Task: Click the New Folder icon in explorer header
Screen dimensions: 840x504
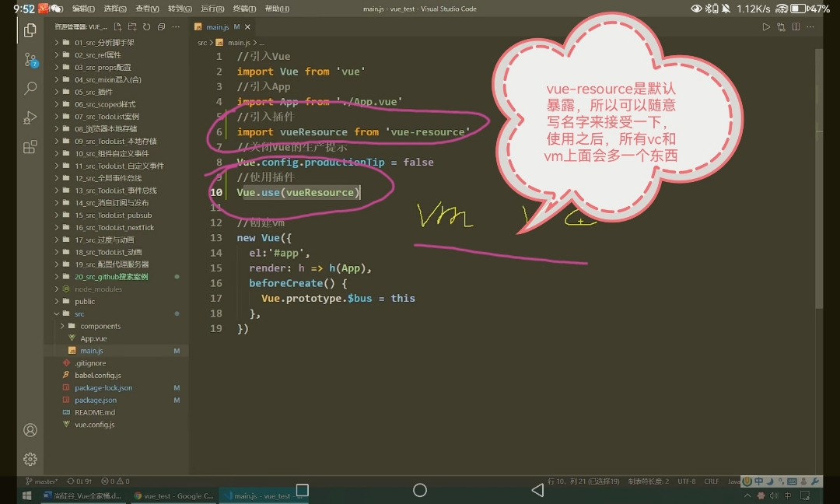Action: tap(132, 26)
